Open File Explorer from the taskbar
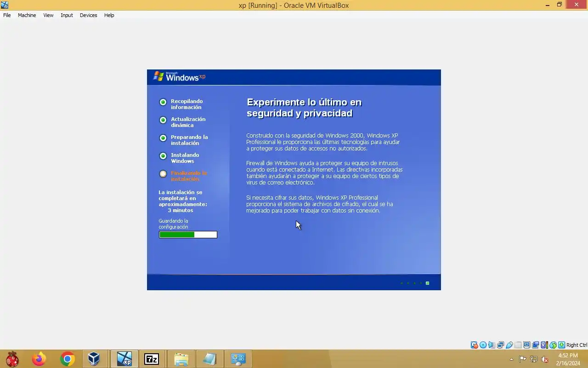 click(181, 359)
